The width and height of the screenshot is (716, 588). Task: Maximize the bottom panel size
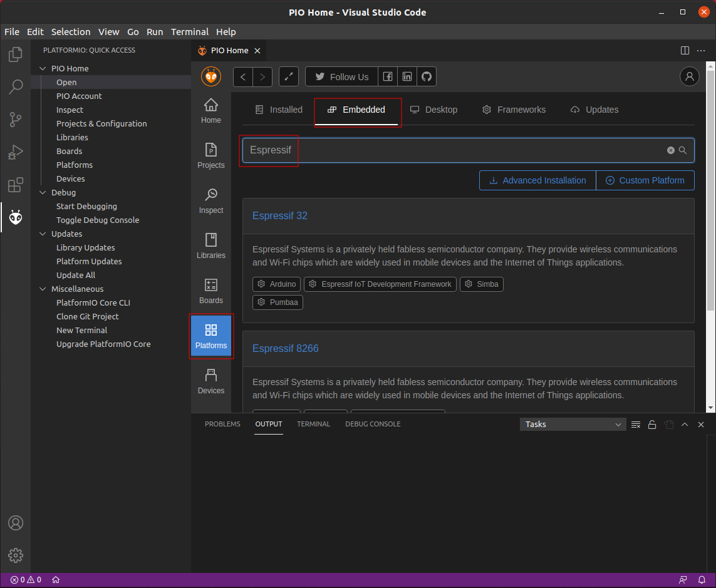tap(685, 425)
